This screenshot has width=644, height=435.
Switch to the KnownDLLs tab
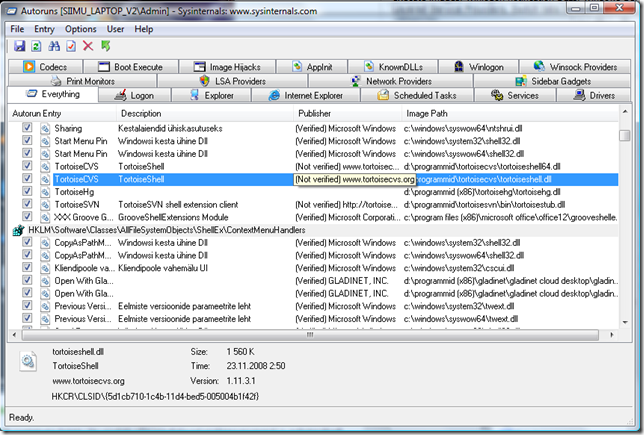click(x=393, y=67)
